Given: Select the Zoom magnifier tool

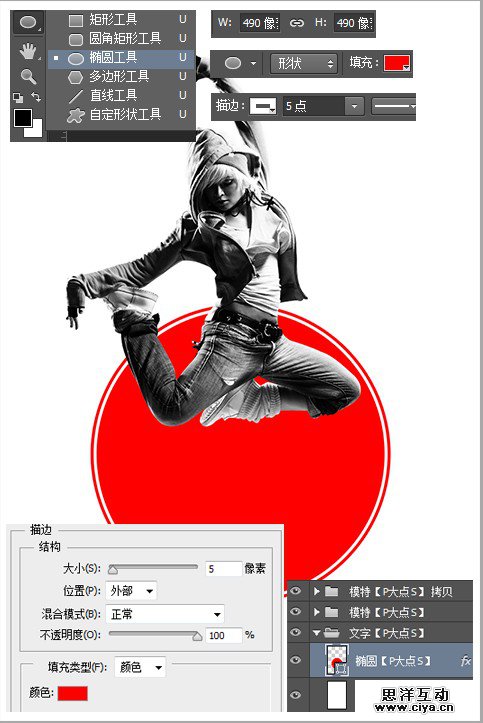Looking at the screenshot, I should pyautogui.click(x=28, y=77).
